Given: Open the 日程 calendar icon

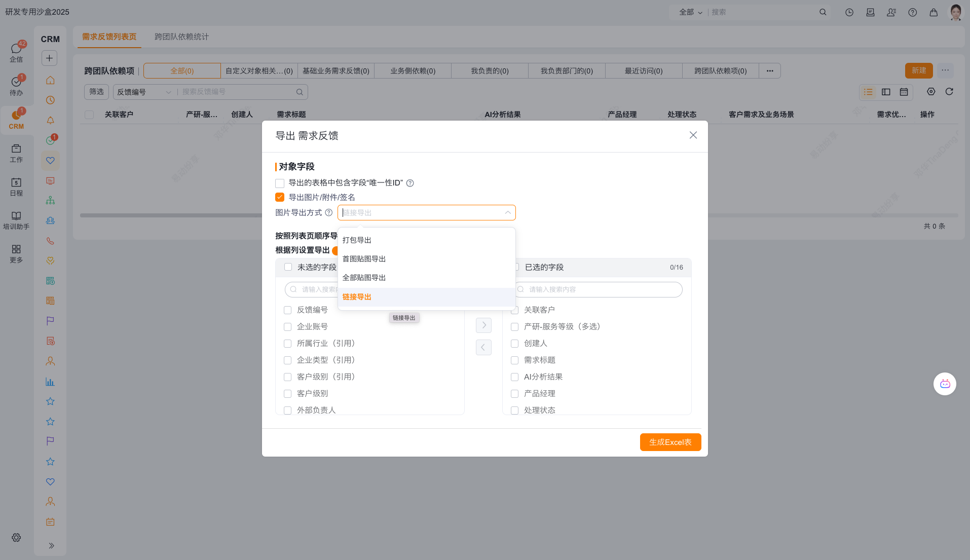Looking at the screenshot, I should [16, 182].
